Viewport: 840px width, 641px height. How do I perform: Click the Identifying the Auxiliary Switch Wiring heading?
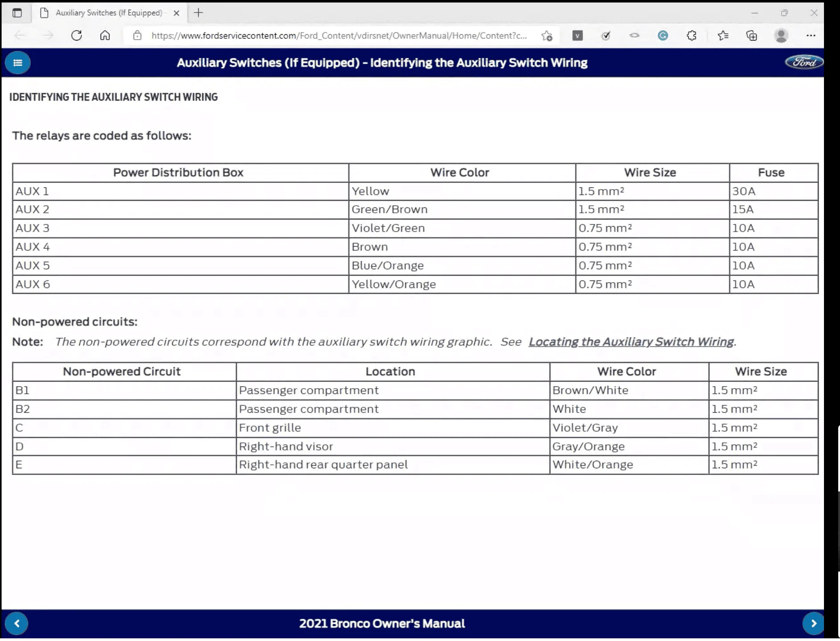point(114,97)
